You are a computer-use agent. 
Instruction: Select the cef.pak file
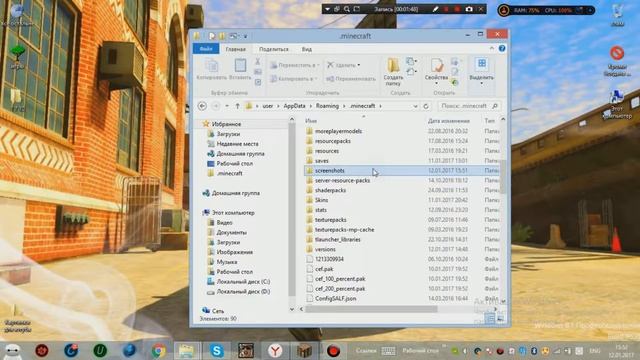click(x=324, y=269)
